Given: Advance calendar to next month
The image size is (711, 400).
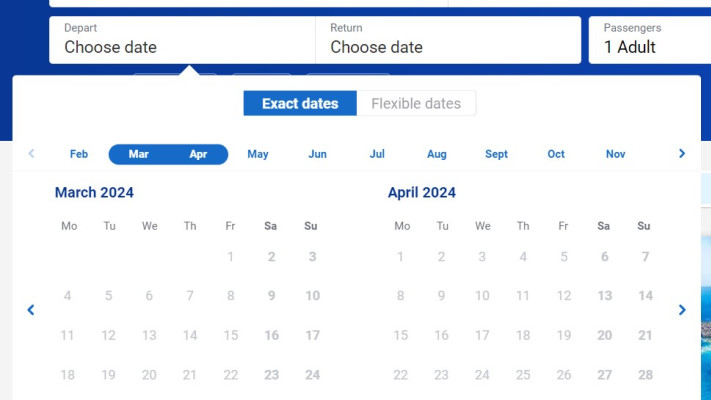Looking at the screenshot, I should click(x=682, y=310).
